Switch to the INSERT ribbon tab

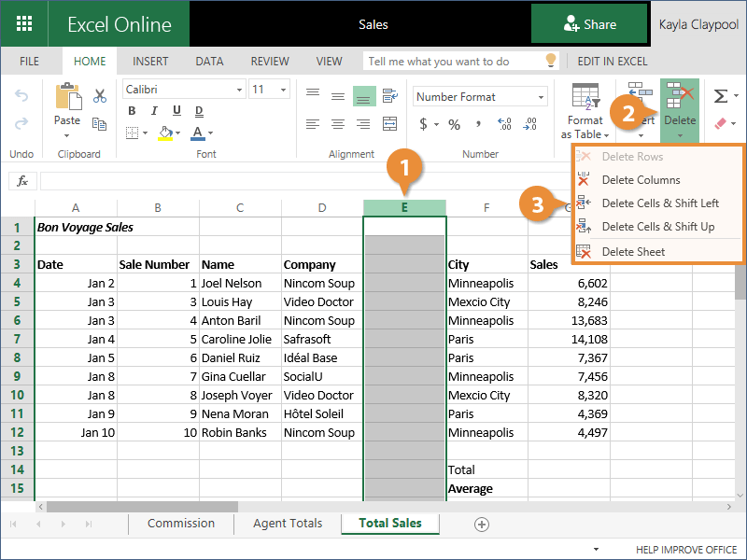tap(150, 62)
